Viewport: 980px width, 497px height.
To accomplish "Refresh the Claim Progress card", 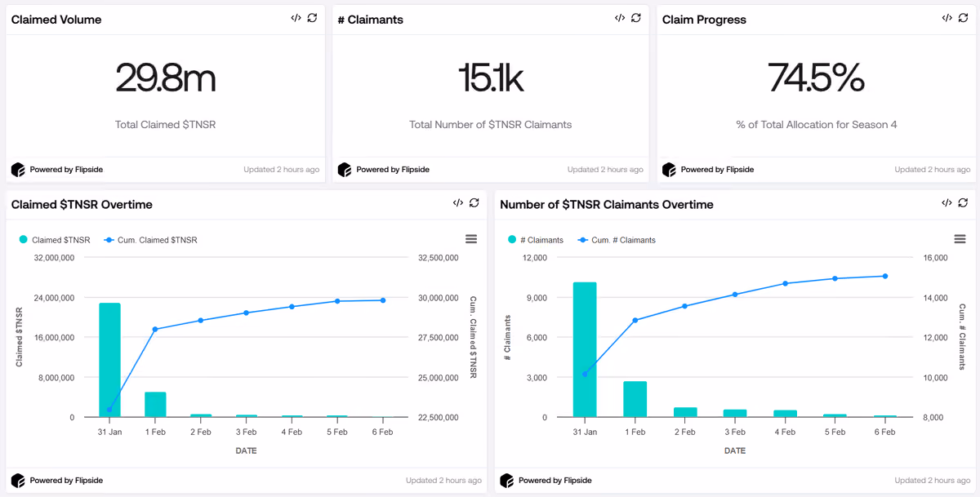I will click(x=963, y=18).
